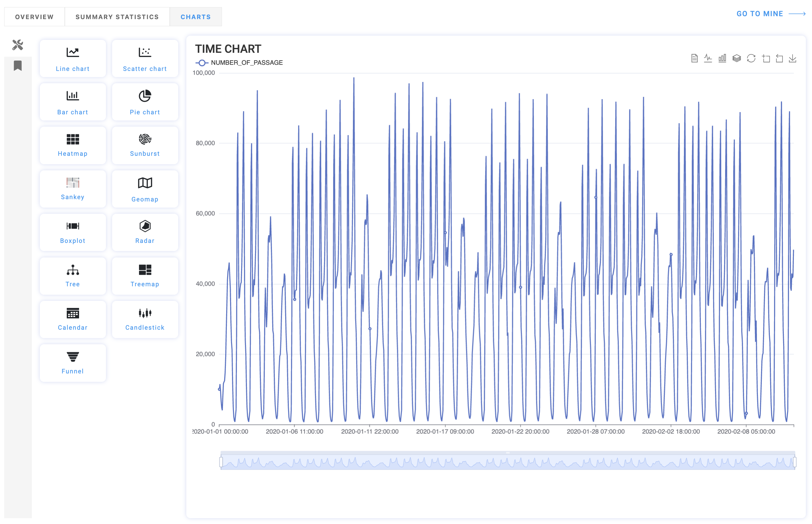Viewport: 812px width, 524px height.
Task: Download chart as image icon
Action: pyautogui.click(x=792, y=59)
